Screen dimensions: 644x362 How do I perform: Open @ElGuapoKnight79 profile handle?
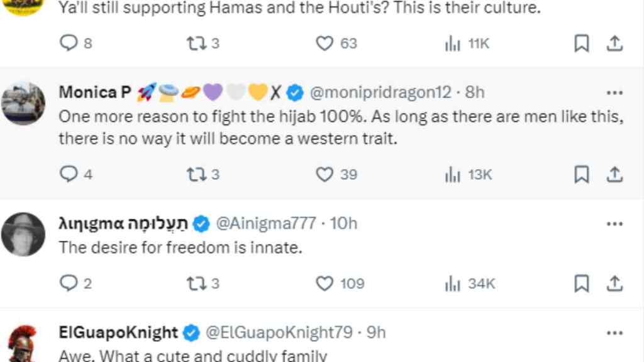279,332
